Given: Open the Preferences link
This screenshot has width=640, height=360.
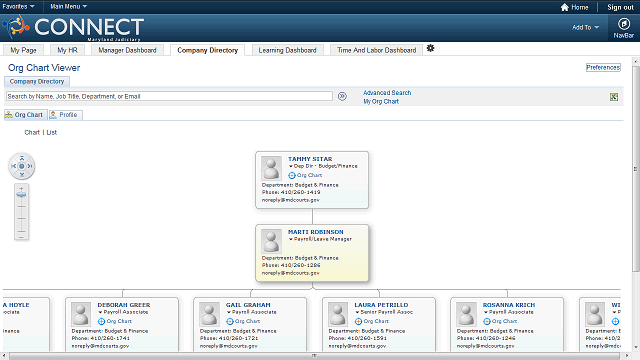Looking at the screenshot, I should [x=603, y=67].
